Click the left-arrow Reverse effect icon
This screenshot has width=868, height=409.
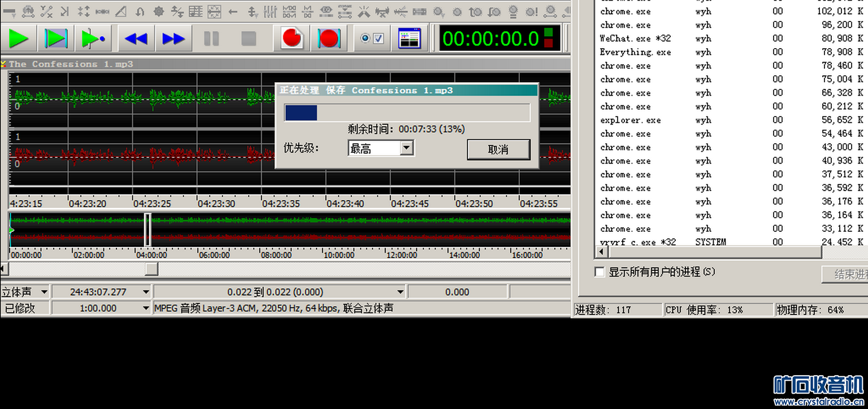(233, 11)
